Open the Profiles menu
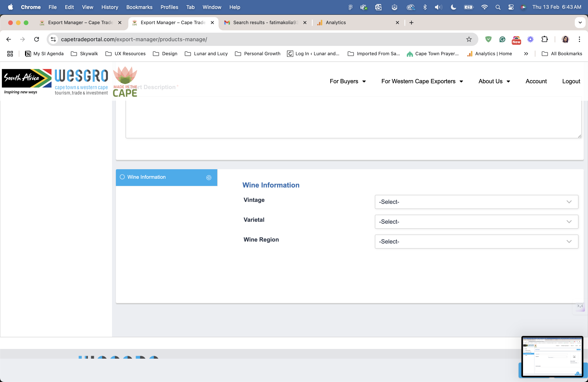The image size is (588, 382). (169, 7)
